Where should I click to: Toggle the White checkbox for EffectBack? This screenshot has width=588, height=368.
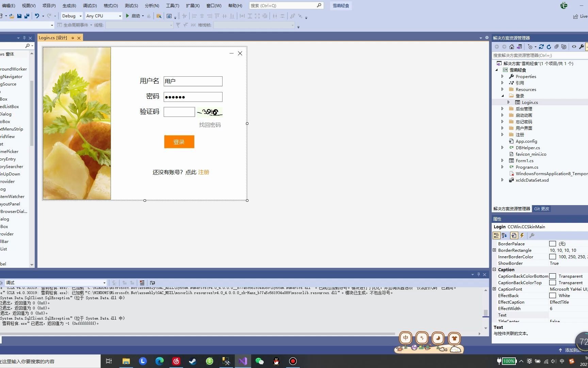pos(552,295)
